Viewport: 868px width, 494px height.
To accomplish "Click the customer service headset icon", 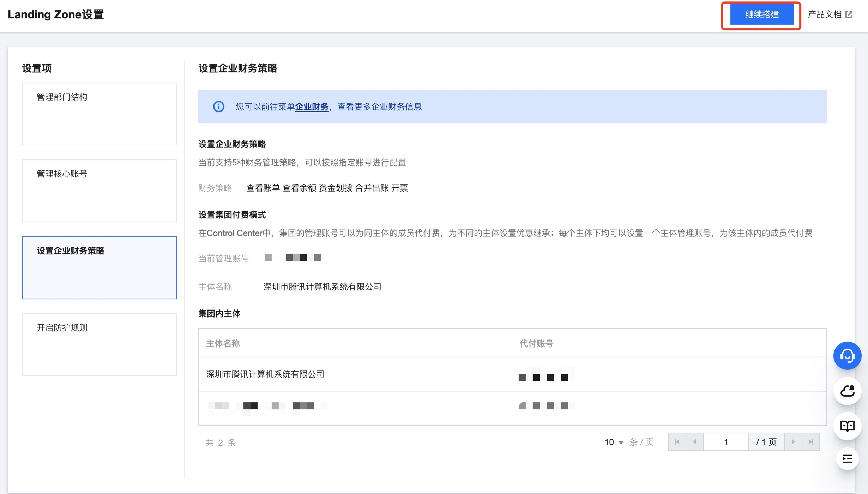I will (x=847, y=356).
